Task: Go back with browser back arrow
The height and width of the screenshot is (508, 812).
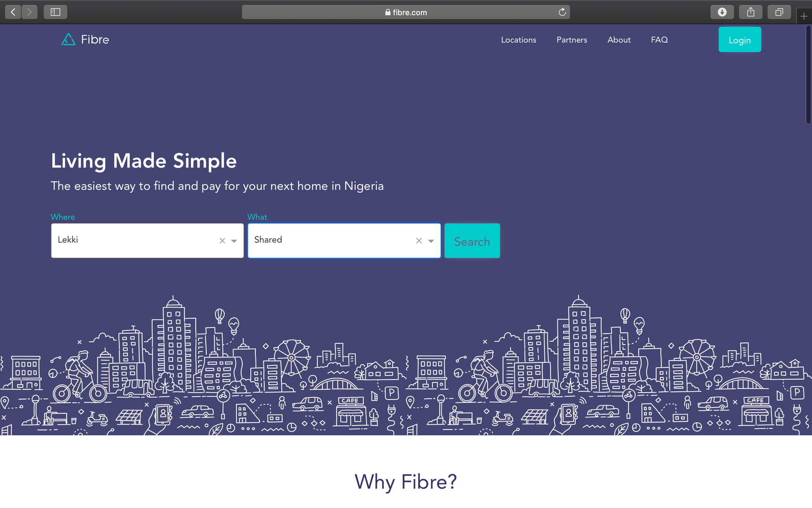Action: pyautogui.click(x=13, y=12)
